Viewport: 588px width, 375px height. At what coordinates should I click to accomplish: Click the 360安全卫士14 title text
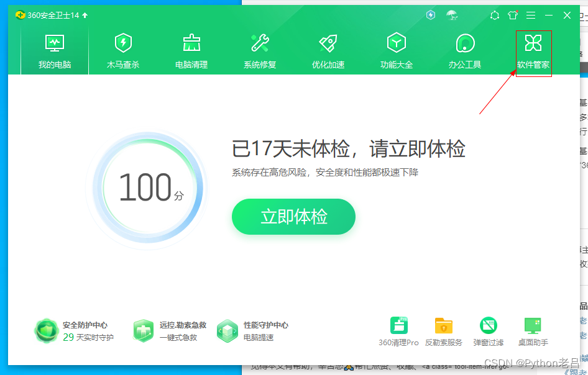coord(53,16)
